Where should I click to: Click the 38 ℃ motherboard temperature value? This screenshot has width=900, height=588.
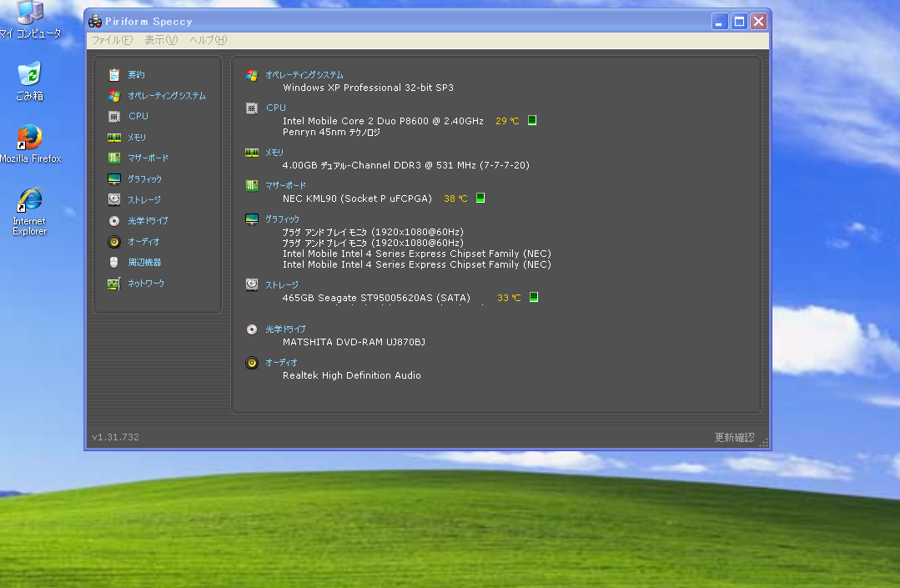455,199
